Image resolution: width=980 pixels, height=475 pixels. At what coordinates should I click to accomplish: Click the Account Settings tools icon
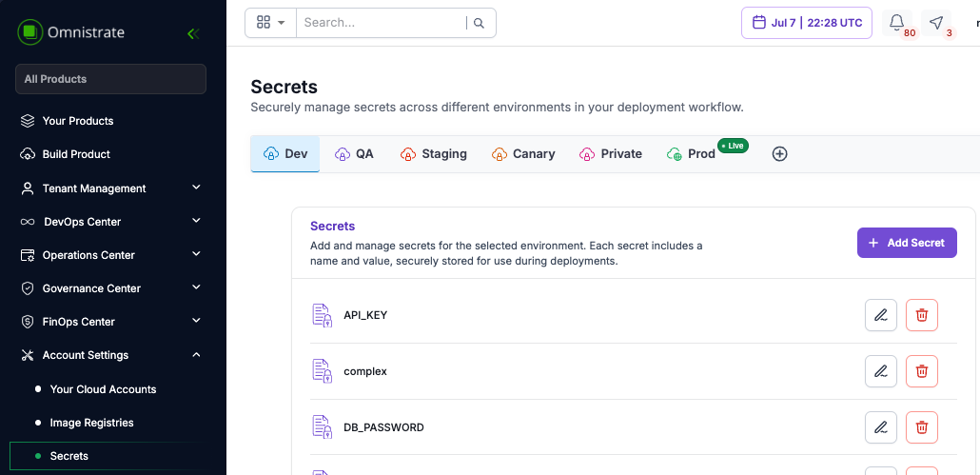click(27, 355)
